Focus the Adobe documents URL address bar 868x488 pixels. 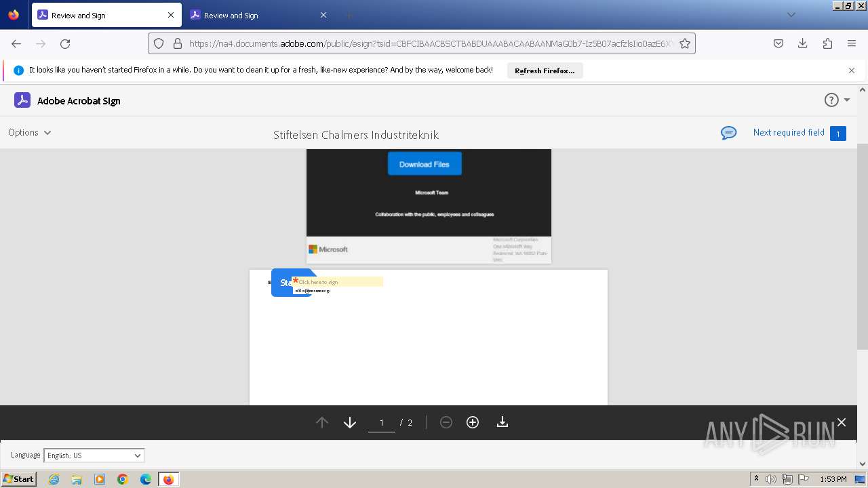pos(431,43)
